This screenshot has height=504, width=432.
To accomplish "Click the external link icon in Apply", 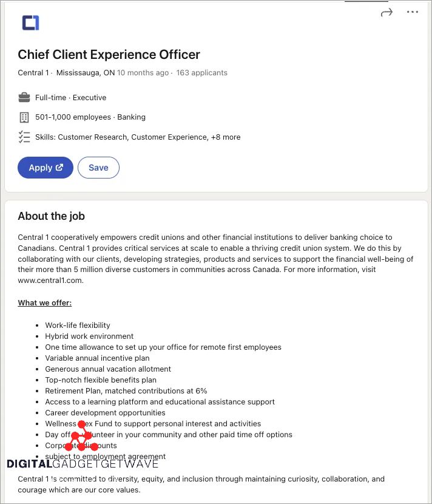I will pyautogui.click(x=59, y=168).
